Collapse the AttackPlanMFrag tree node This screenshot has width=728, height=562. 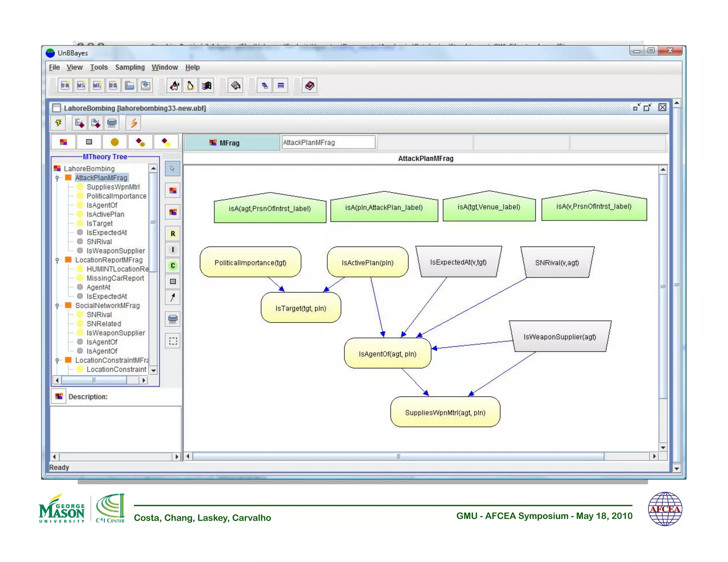(x=57, y=178)
